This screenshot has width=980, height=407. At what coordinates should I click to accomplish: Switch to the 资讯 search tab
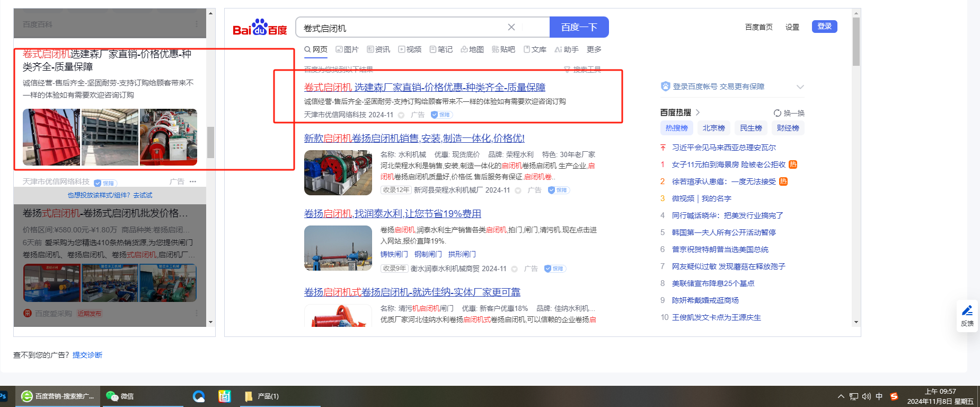(x=378, y=49)
